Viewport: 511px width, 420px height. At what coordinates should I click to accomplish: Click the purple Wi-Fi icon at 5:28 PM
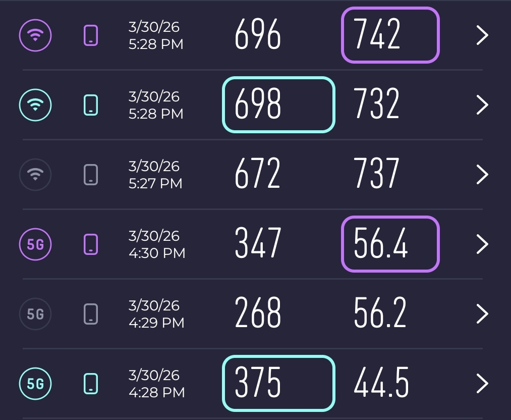[x=35, y=35]
